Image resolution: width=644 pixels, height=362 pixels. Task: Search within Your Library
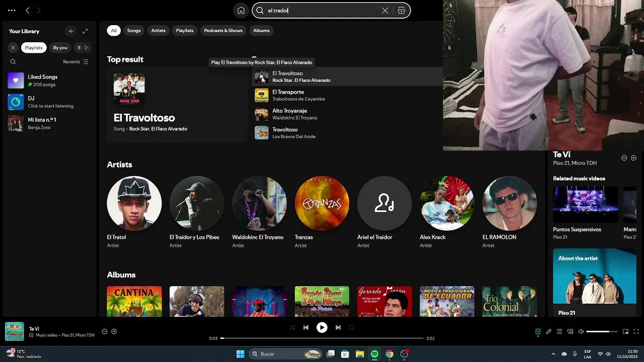click(x=13, y=62)
